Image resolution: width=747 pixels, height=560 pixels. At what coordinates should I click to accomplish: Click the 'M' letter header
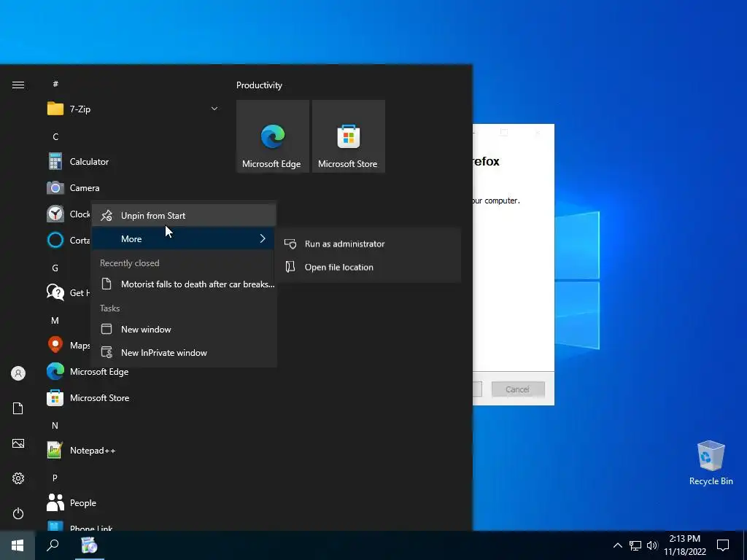coord(55,321)
